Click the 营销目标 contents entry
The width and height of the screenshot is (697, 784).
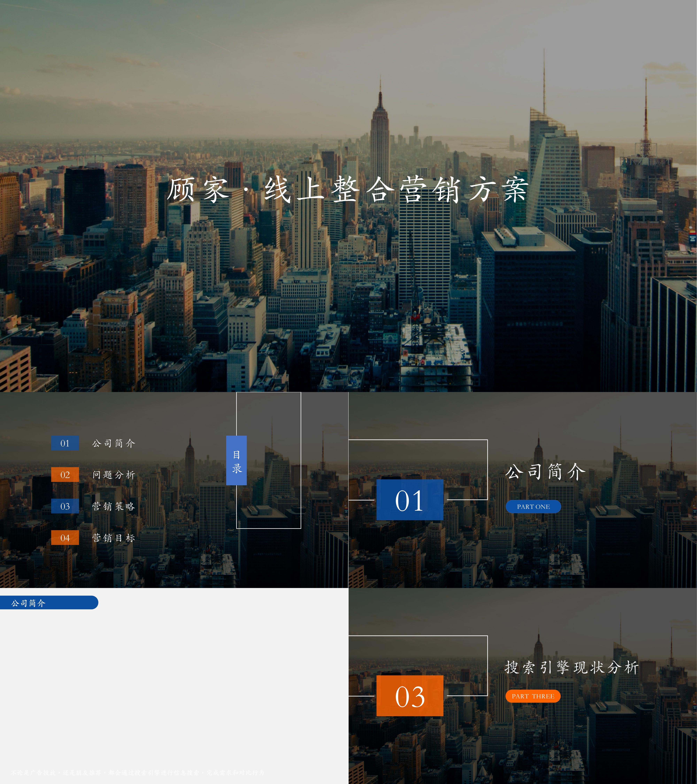pyautogui.click(x=114, y=538)
